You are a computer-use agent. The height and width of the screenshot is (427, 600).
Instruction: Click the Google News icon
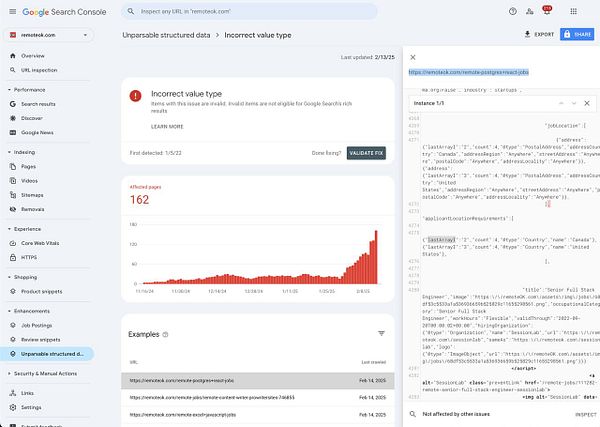pos(13,132)
